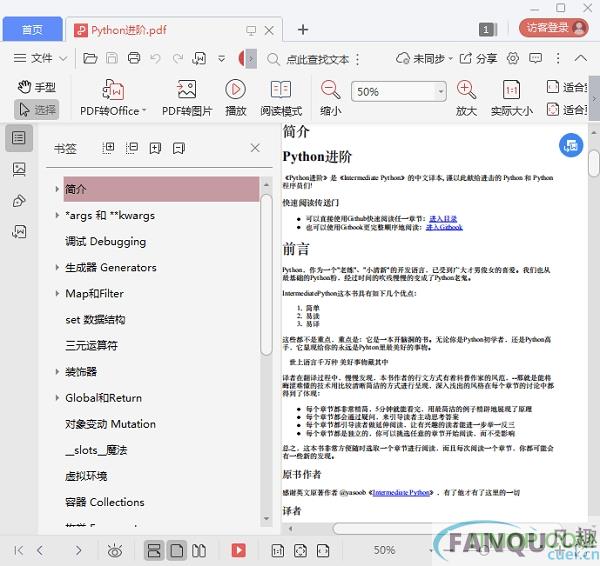Go to 虚拟环境 bookmark
Viewport: 600px width, 566px height.
(x=86, y=476)
